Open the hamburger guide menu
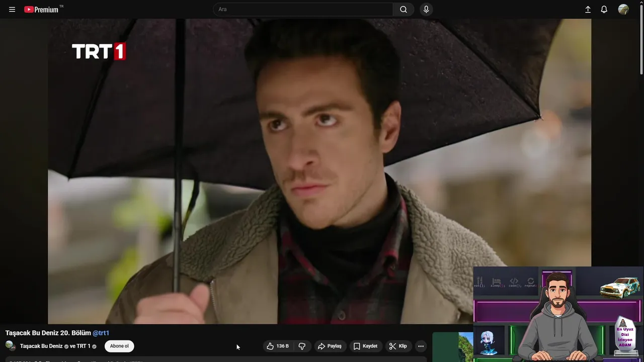 click(12, 10)
